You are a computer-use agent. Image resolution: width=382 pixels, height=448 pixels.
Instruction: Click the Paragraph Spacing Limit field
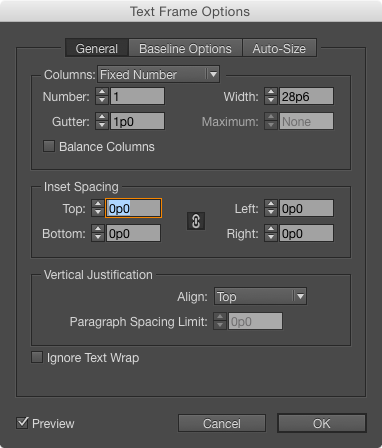click(255, 321)
